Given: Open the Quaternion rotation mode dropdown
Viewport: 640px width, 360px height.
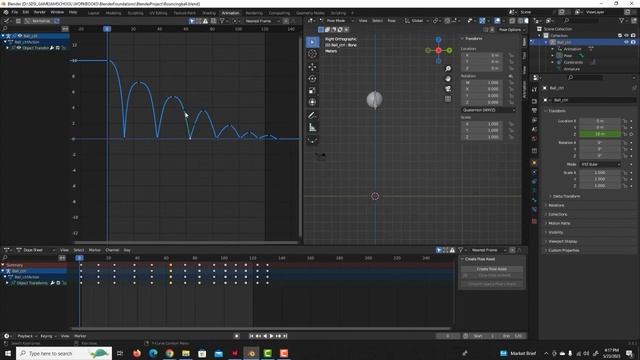Looking at the screenshot, I should [x=488, y=110].
